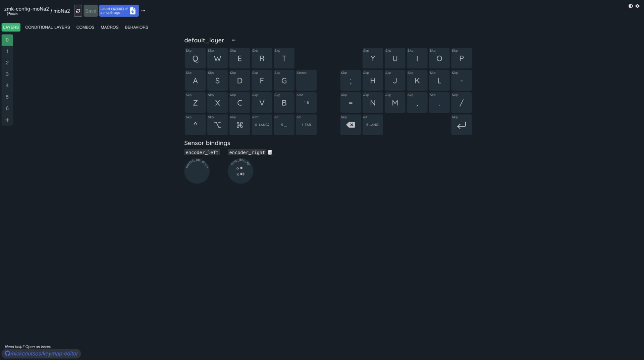Image resolution: width=644 pixels, height=360 pixels.
Task: Select the Control caret key binding
Action: click(195, 125)
